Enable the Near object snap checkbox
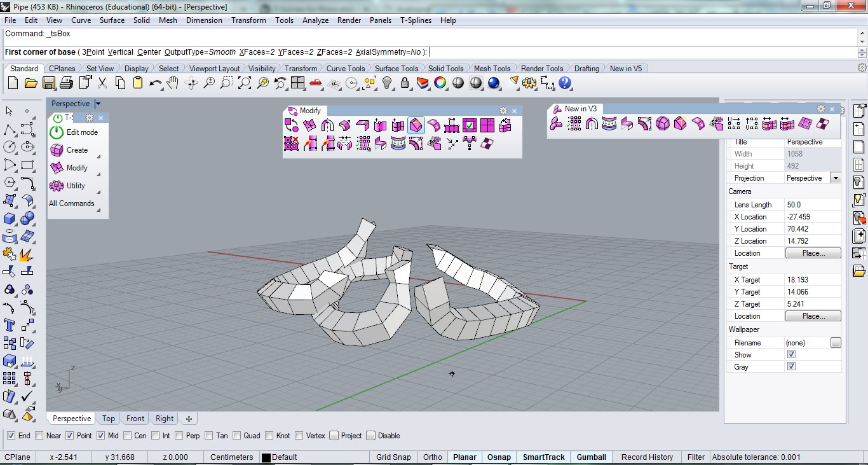 tap(40, 436)
